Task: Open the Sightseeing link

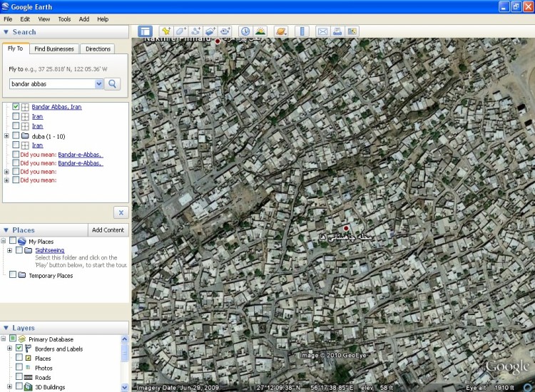Action: coord(49,250)
